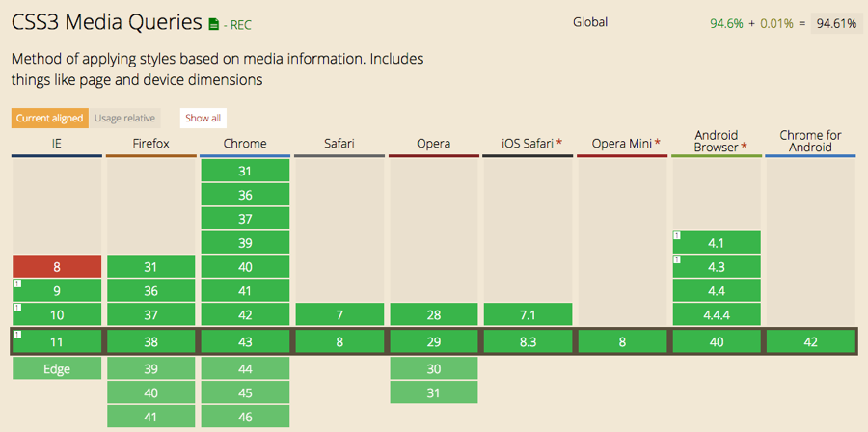868x432 pixels.
Task: Select the IE 8 unsupported cell
Action: point(57,266)
